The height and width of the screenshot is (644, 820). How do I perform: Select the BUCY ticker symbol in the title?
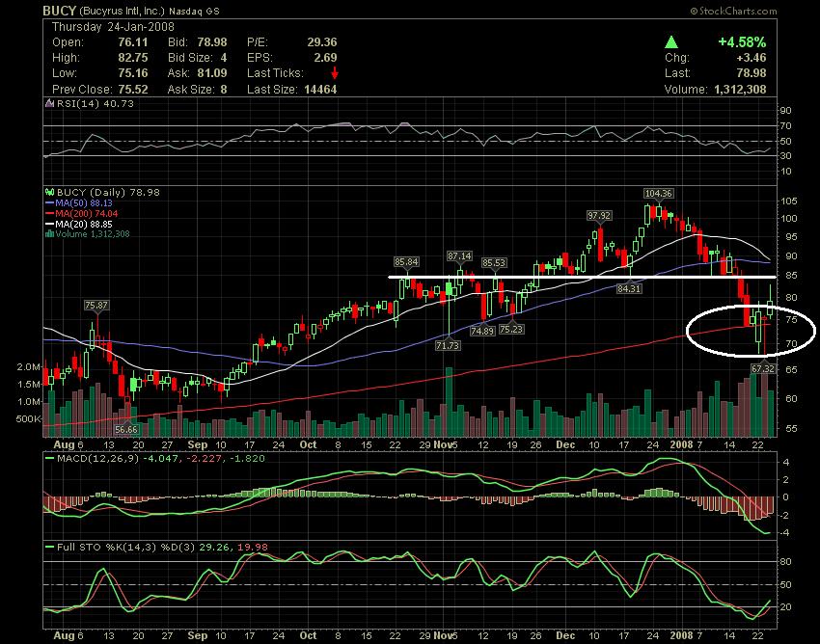tap(59, 11)
